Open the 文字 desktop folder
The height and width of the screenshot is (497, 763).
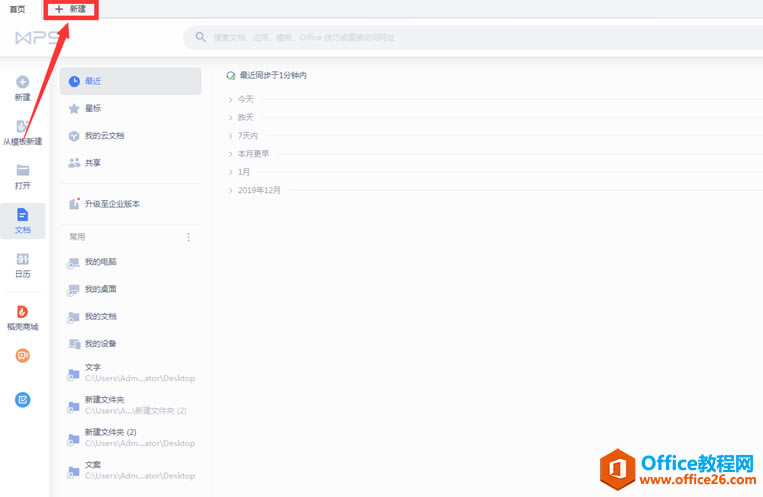pyautogui.click(x=130, y=373)
